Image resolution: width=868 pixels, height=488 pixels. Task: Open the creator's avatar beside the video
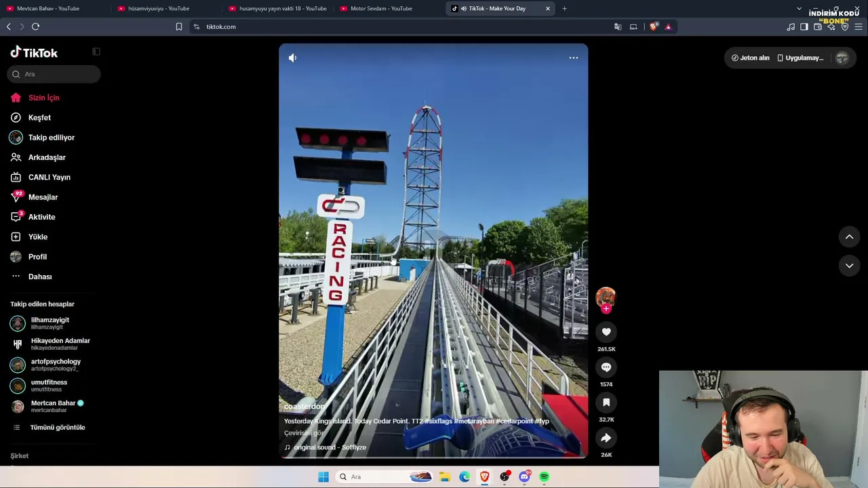click(x=606, y=297)
